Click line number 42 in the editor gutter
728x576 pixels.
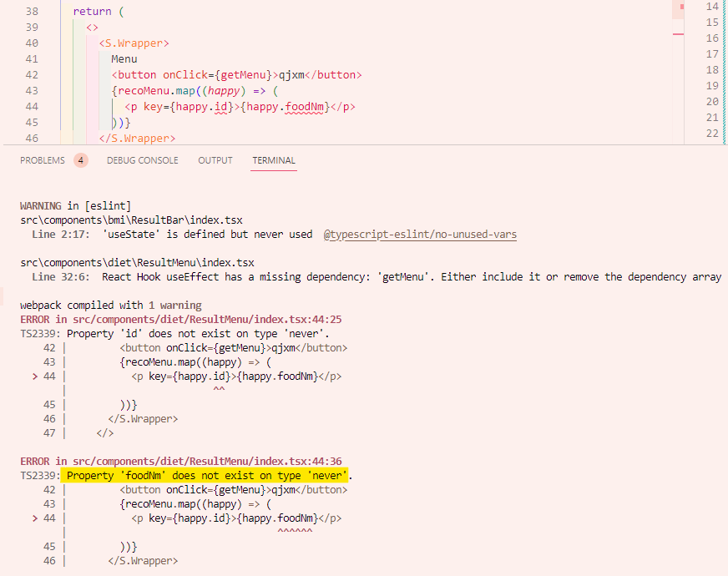tap(32, 75)
